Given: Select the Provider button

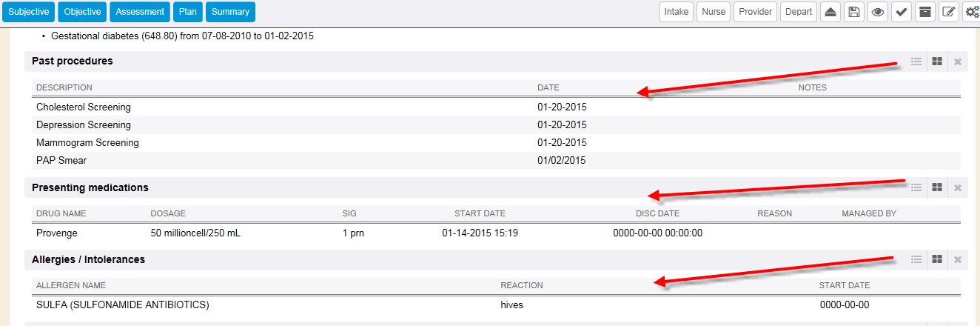Looking at the screenshot, I should point(755,12).
